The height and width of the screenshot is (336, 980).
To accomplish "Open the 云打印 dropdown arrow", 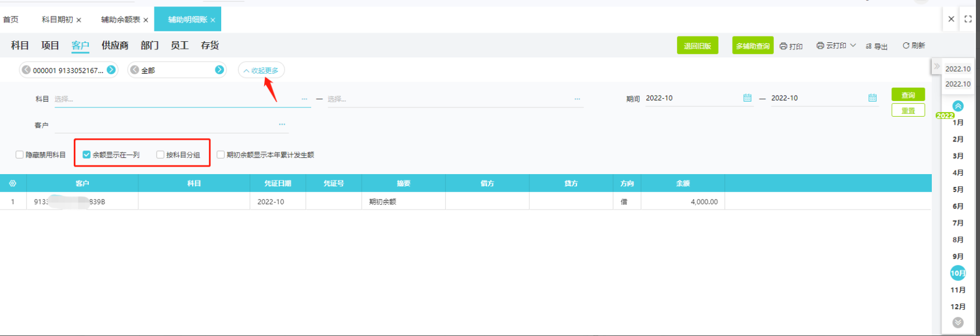I will click(853, 45).
